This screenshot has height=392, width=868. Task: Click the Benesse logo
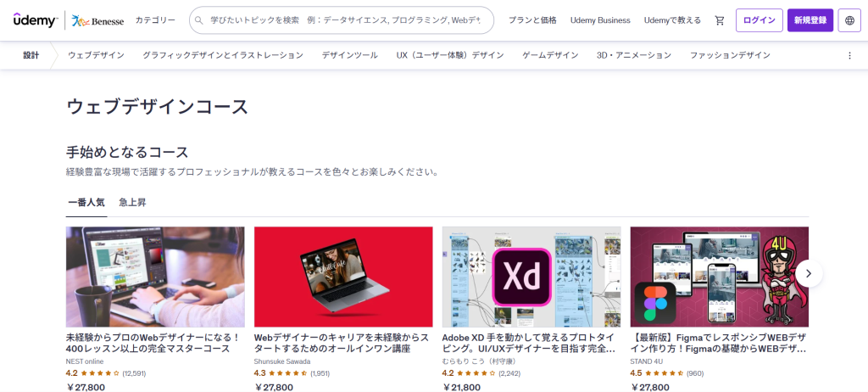pyautogui.click(x=95, y=20)
